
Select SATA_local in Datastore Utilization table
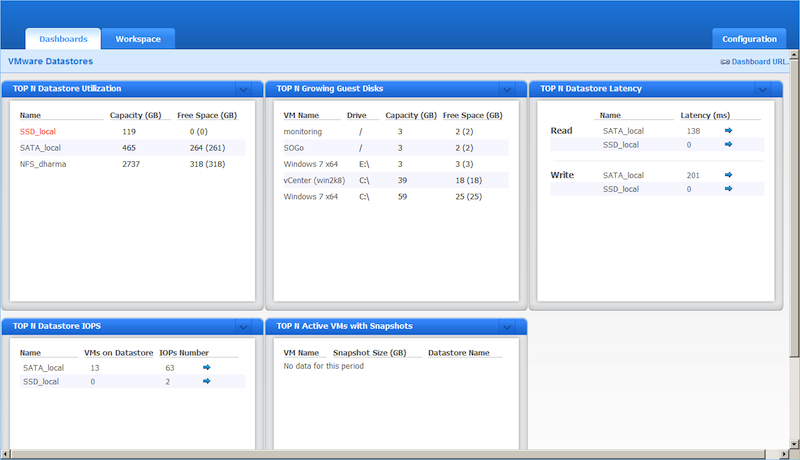tap(40, 148)
